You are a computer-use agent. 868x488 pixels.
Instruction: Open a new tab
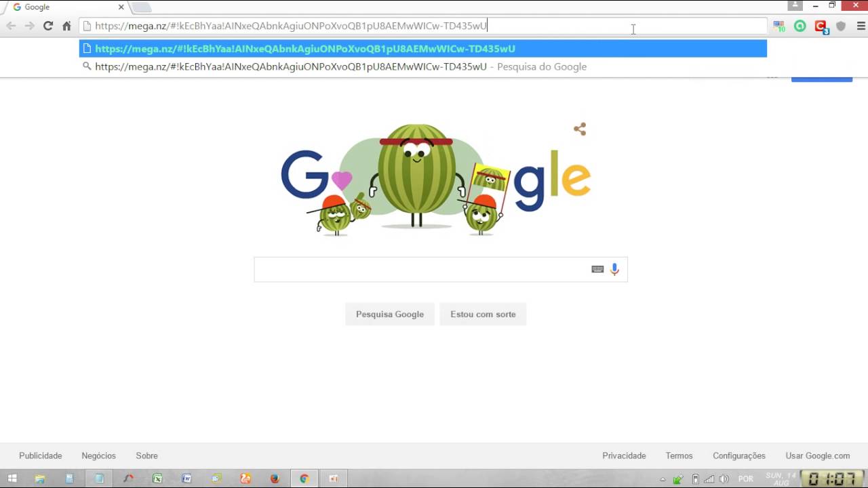[141, 7]
